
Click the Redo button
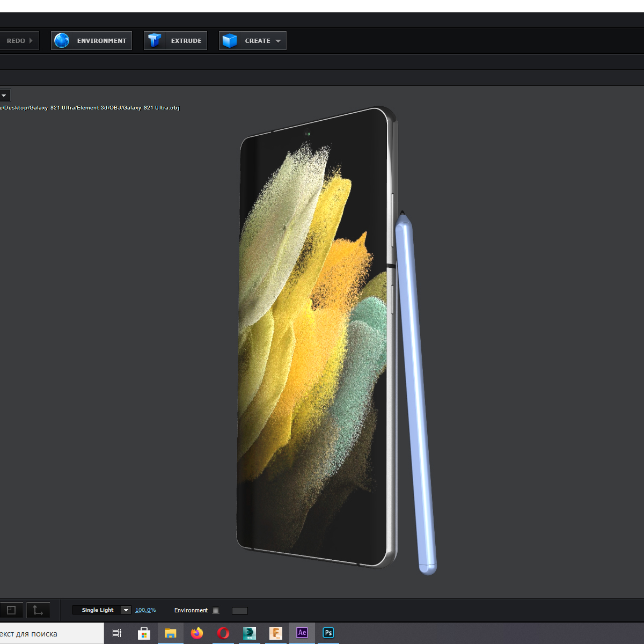19,41
